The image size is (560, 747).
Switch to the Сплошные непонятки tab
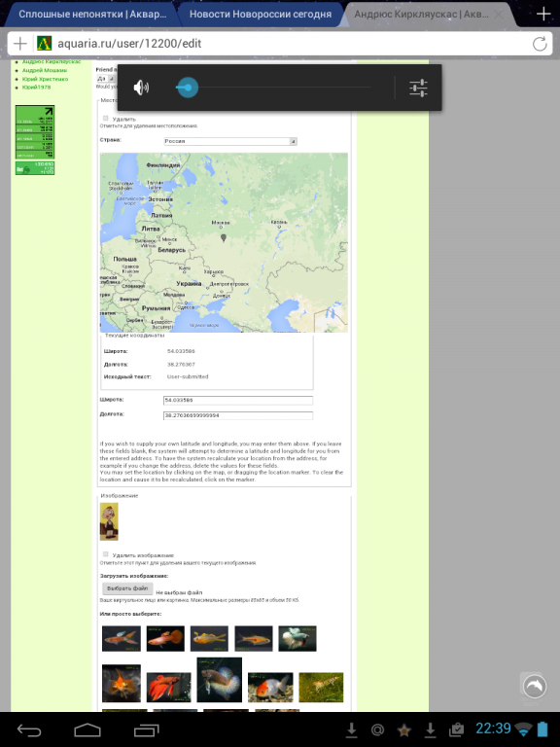tap(92, 15)
